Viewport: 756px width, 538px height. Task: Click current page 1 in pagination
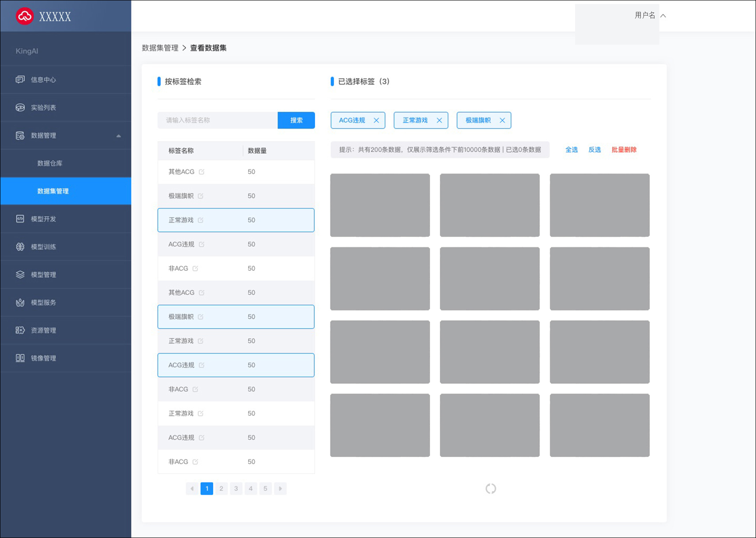pos(207,489)
